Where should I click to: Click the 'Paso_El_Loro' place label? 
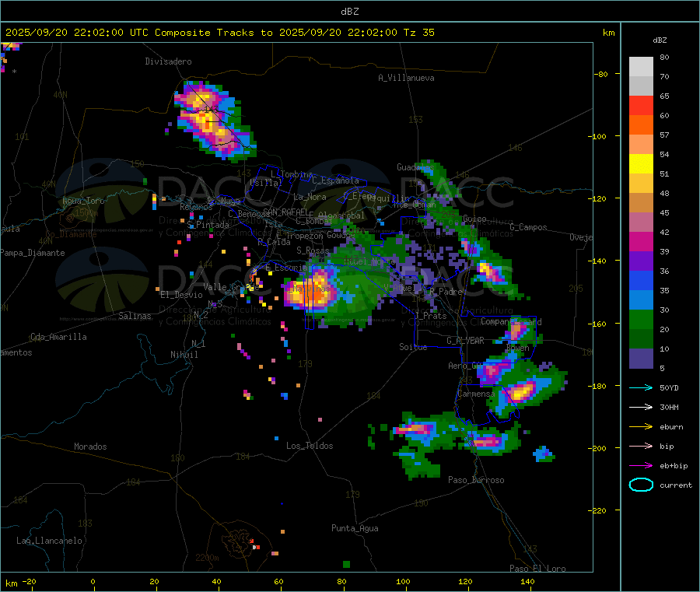[x=537, y=569]
